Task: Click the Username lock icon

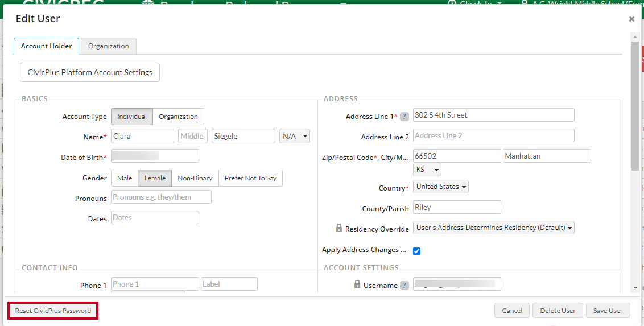Action: pos(357,284)
